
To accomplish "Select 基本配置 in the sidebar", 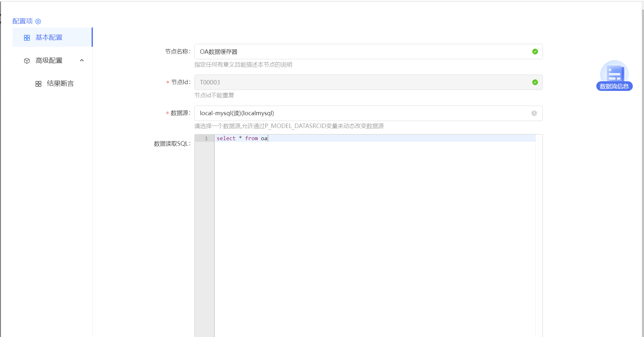I will pyautogui.click(x=48, y=37).
